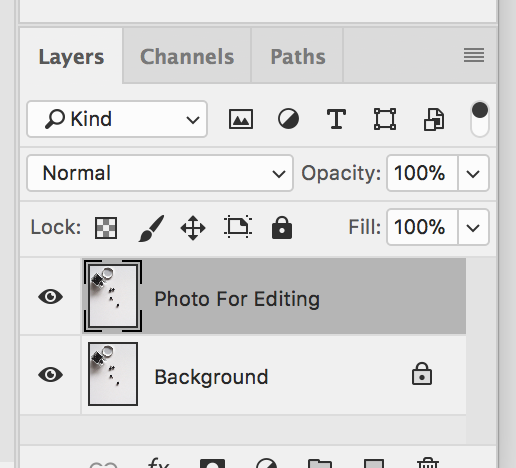Select the Layers tab
516x468 pixels.
(71, 56)
